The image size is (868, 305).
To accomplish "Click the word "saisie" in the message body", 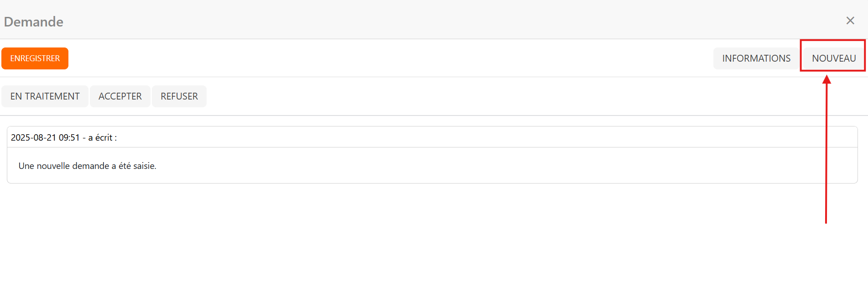I will (144, 166).
